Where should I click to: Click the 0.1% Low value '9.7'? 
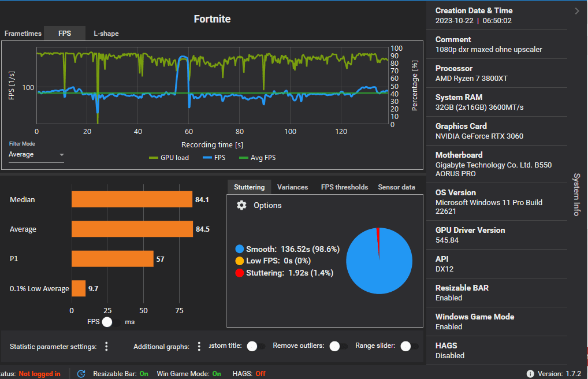coord(94,288)
